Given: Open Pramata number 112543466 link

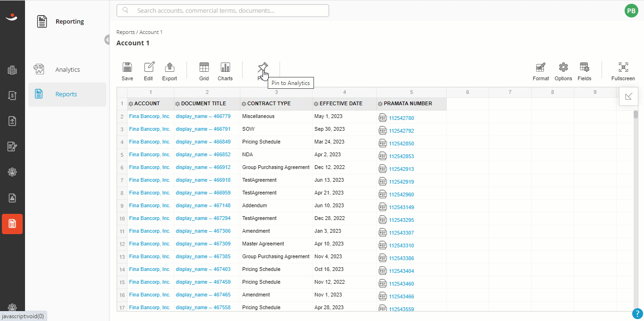Looking at the screenshot, I should click(401, 296).
